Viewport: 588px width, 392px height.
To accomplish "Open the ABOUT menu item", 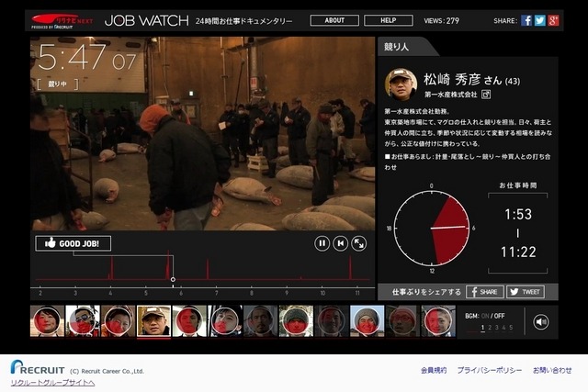I will pos(334,20).
